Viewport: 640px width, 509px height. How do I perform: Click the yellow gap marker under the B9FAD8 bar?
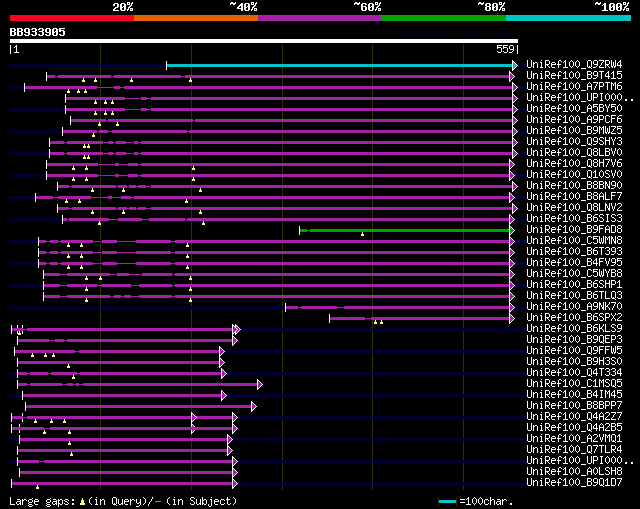(362, 234)
